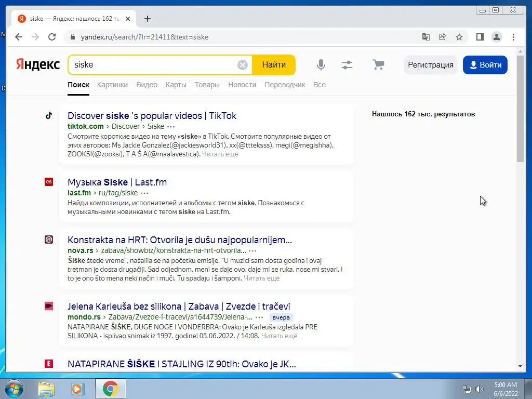The image size is (532, 399).
Task: Switch to Новости tab
Action: point(242,85)
